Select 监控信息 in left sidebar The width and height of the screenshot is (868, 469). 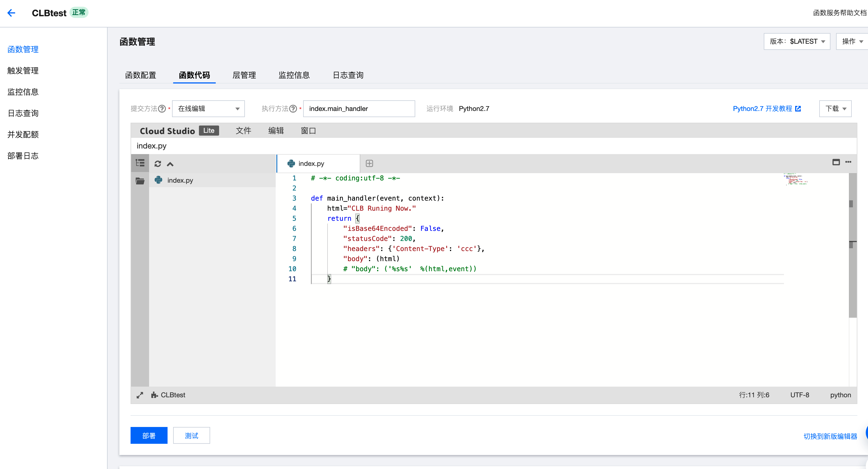(x=23, y=92)
